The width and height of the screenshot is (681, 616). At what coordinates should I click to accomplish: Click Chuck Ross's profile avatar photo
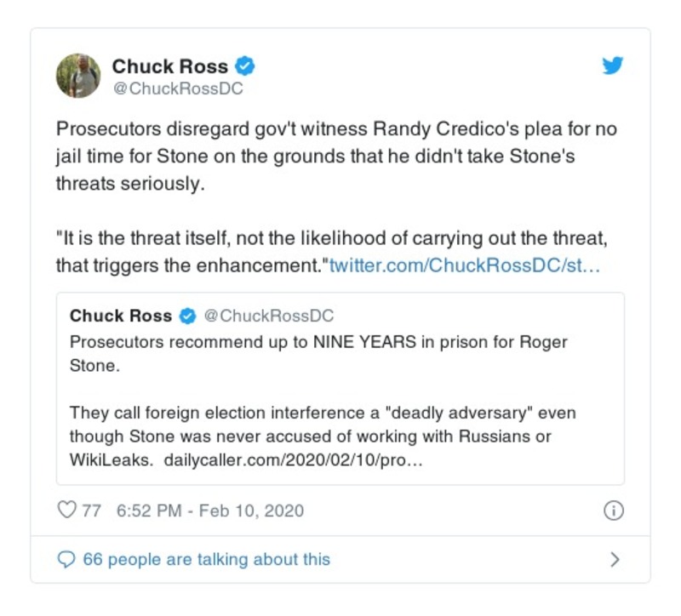78,76
